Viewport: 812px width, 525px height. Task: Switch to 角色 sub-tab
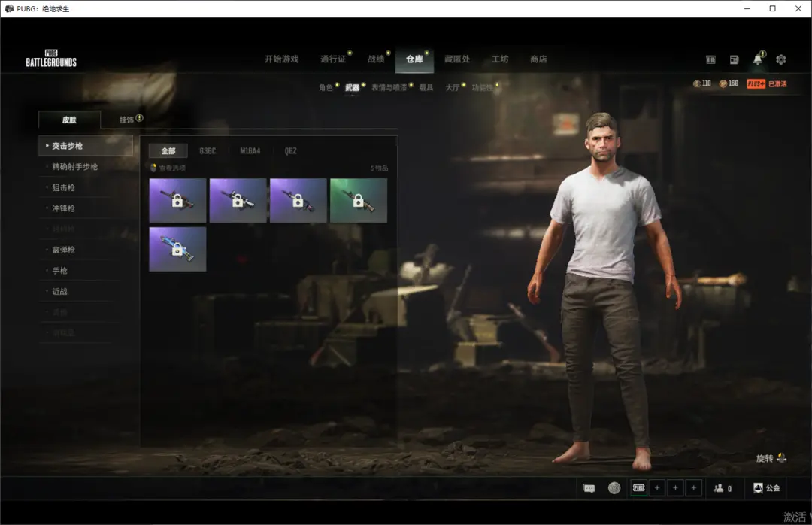pos(326,87)
